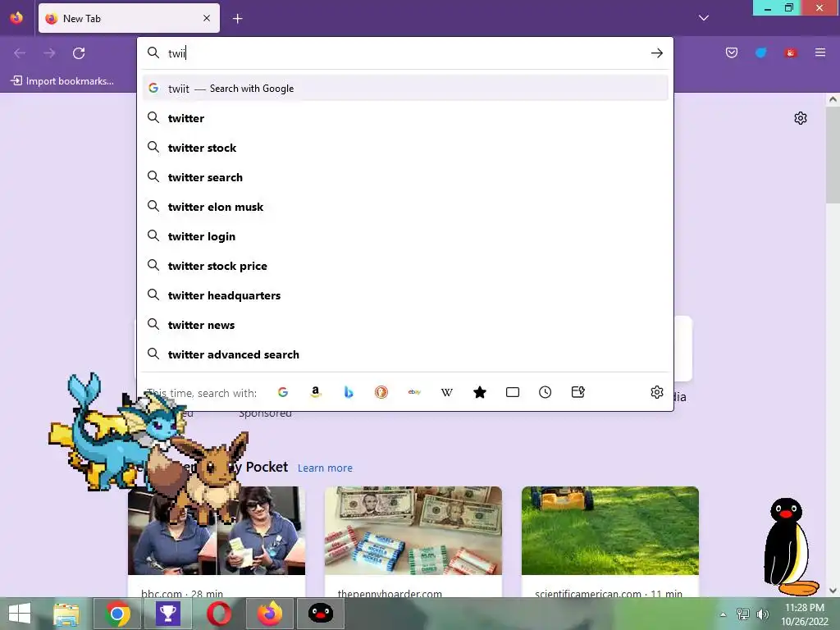
Task: Open the thepennyhoarder.com money story thumbnail
Action: pos(413,531)
